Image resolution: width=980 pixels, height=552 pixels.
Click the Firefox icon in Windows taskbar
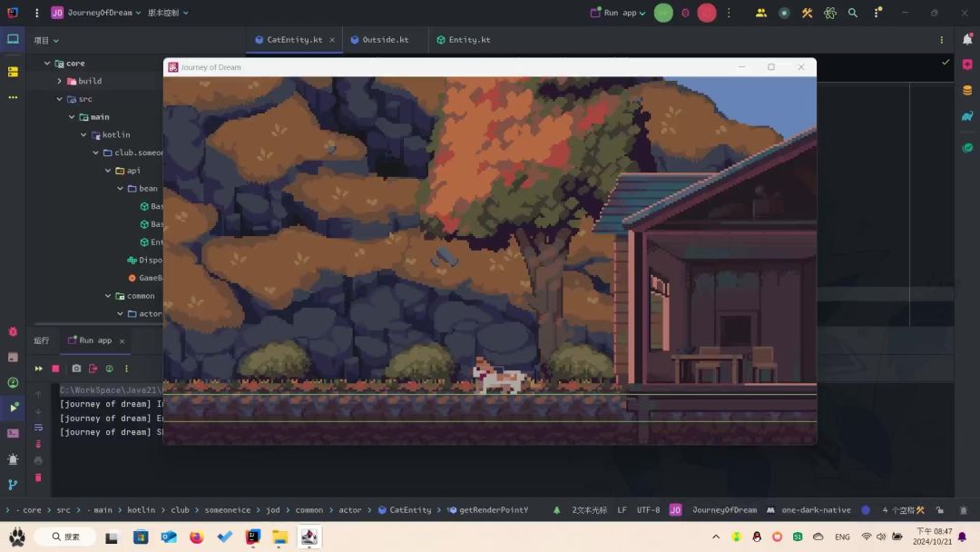tap(197, 537)
